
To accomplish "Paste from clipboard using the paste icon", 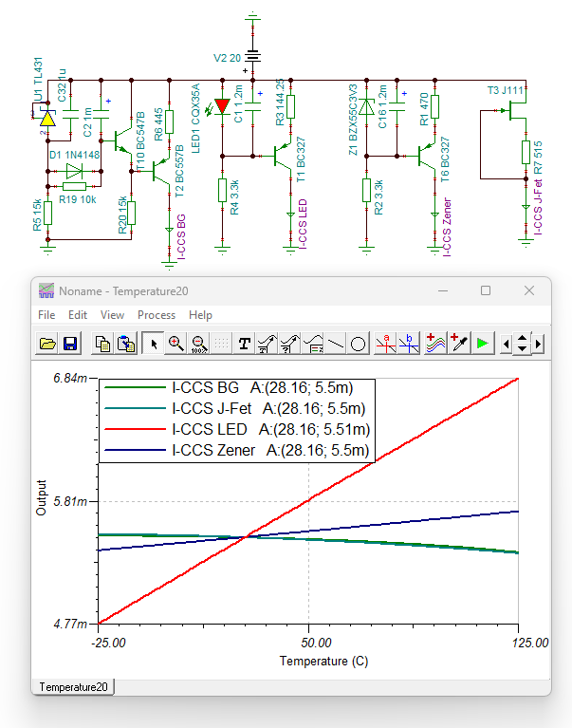I will 126,344.
